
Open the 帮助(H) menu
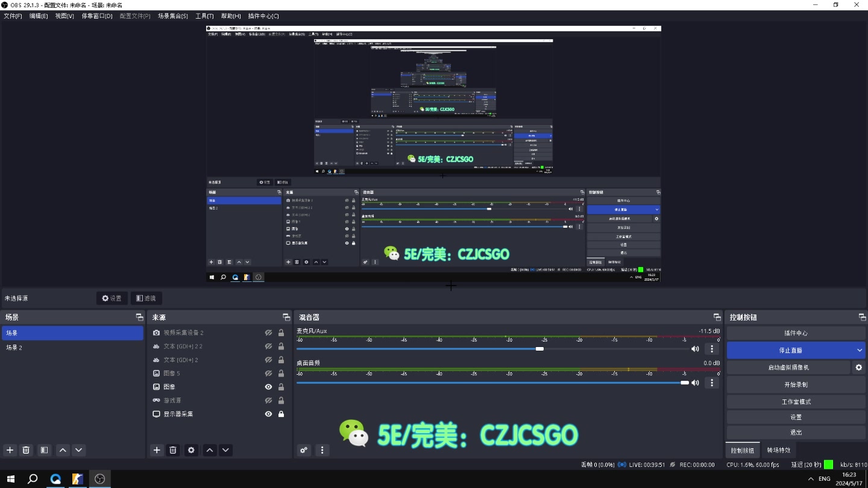pos(231,16)
